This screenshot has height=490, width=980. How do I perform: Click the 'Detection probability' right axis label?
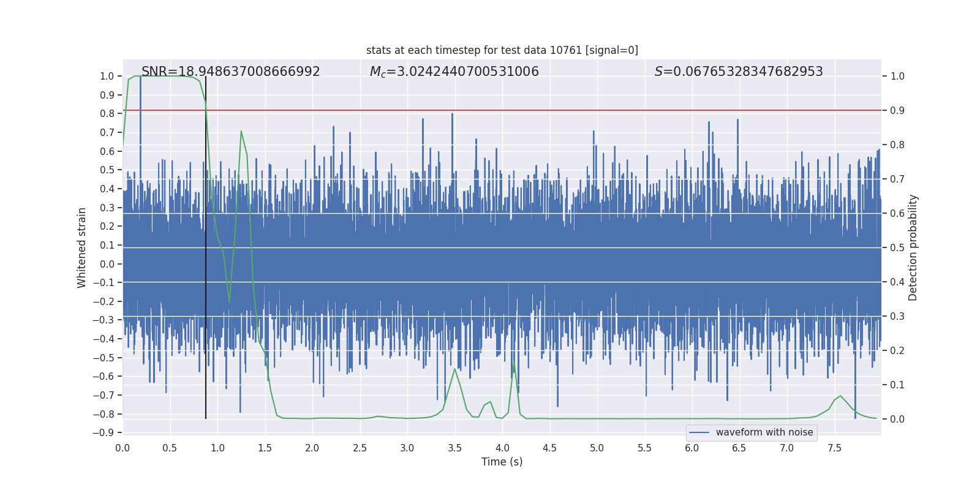coord(913,247)
